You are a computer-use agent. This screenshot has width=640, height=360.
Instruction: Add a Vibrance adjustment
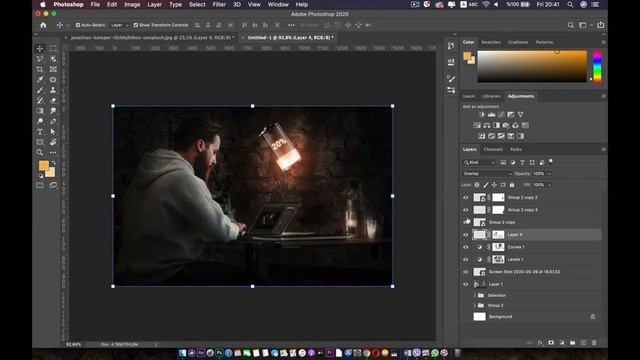[x=520, y=115]
